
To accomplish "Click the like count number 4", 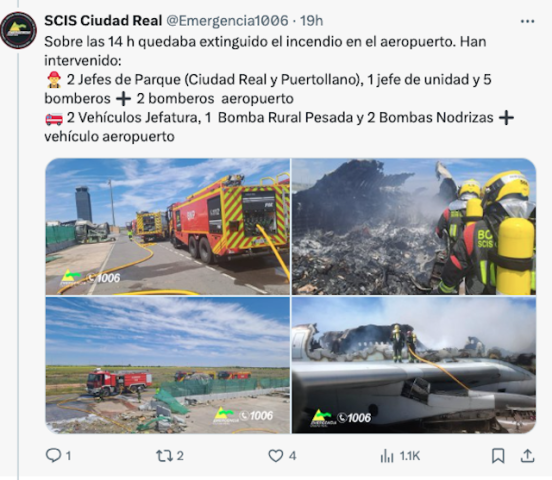I will pos(292,456).
